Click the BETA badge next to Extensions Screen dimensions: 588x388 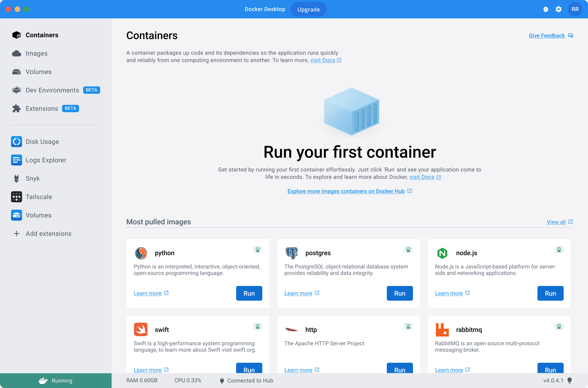(x=70, y=108)
